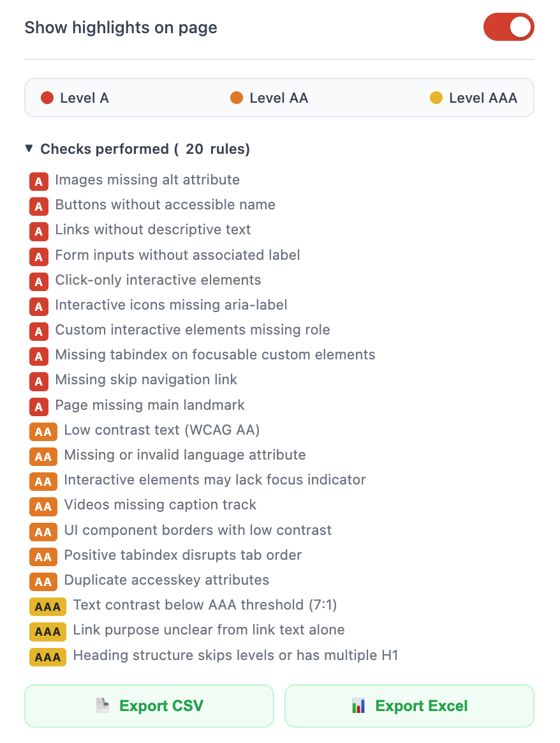Select the "Page missing main landmark" rule
The height and width of the screenshot is (743, 560).
(x=150, y=405)
